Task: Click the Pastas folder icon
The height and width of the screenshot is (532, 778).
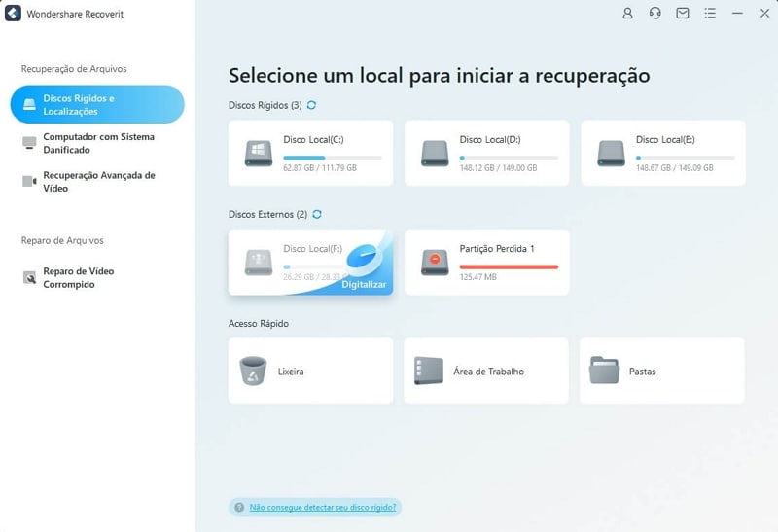Action: coord(604,371)
